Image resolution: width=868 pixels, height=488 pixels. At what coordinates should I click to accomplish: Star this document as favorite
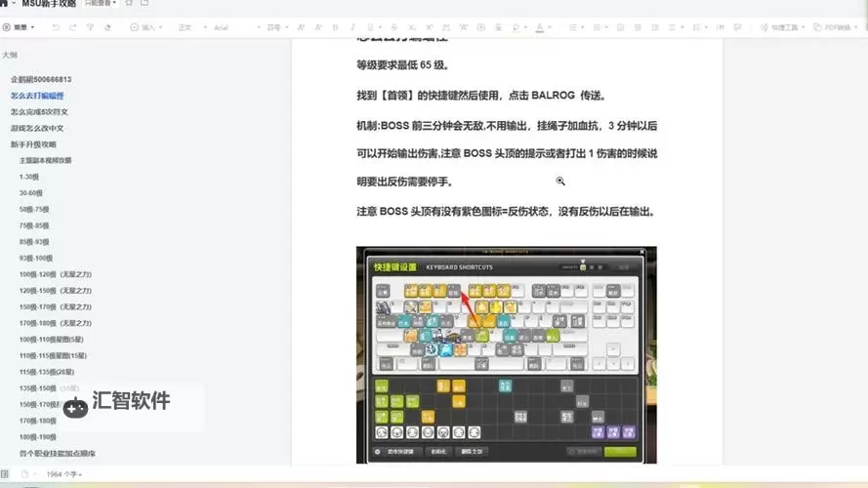[129, 3]
